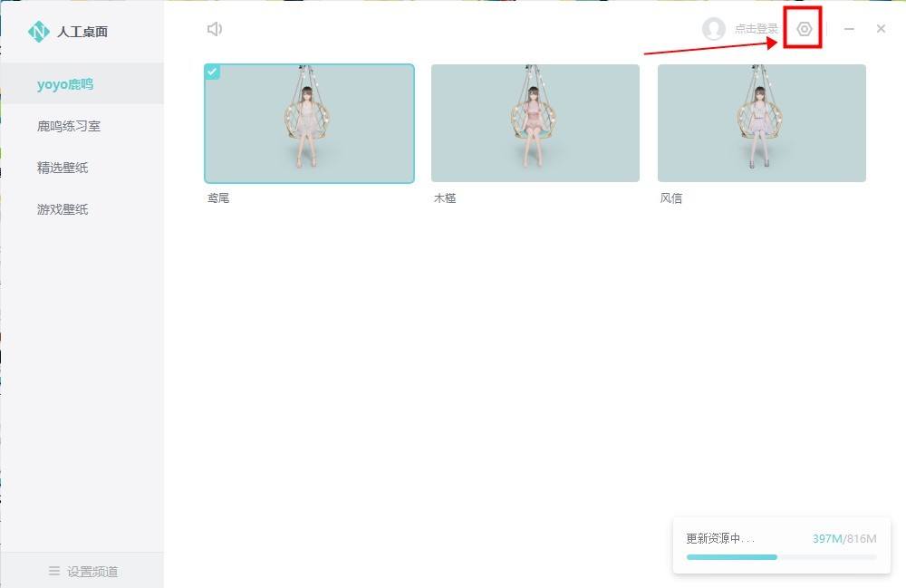Open the 鹿鸣练习室 sidebar tab
Image resolution: width=906 pixels, height=588 pixels.
(82, 126)
